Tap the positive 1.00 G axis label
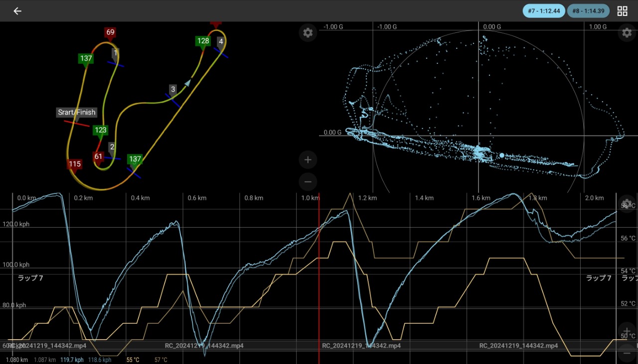 pyautogui.click(x=598, y=27)
